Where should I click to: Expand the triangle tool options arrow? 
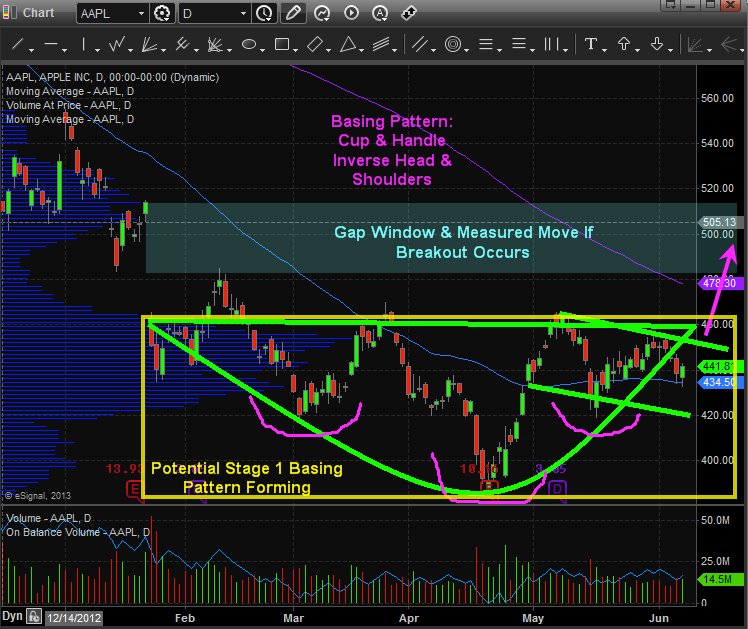pos(362,50)
